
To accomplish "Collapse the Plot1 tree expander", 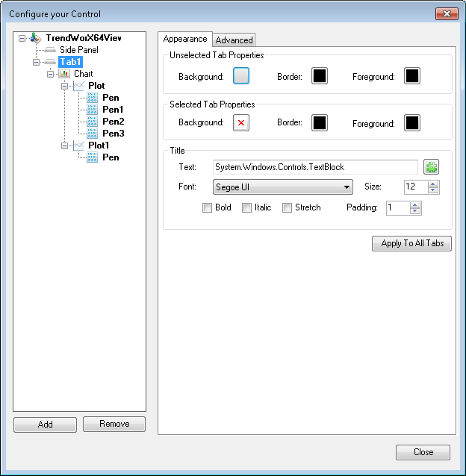I will coord(65,145).
